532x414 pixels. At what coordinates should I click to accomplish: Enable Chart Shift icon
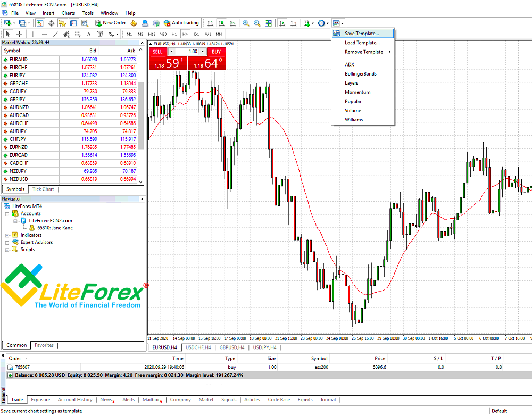point(294,23)
